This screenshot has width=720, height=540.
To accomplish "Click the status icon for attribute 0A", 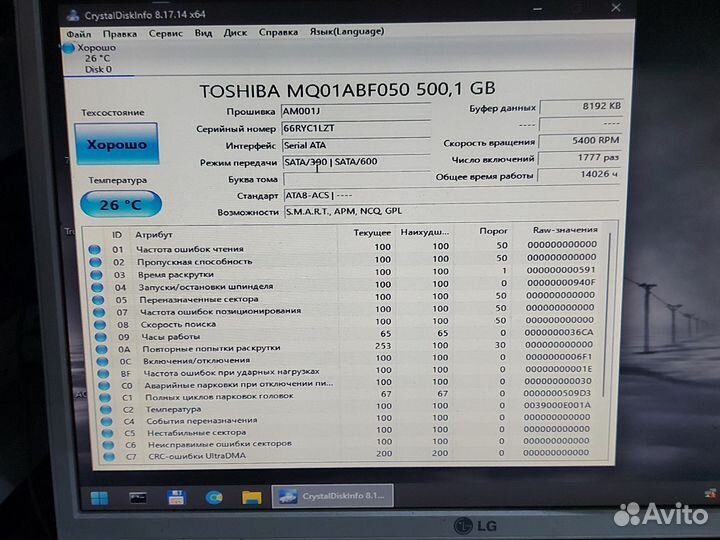I will click(x=102, y=349).
